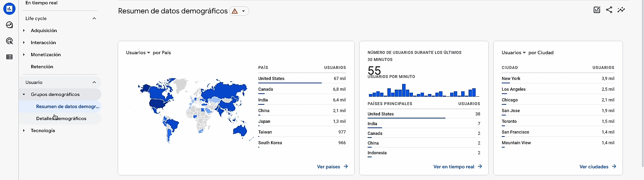This screenshot has height=180, width=644.
Task: Collapse the Usuario section chevron
Action: pyautogui.click(x=94, y=82)
